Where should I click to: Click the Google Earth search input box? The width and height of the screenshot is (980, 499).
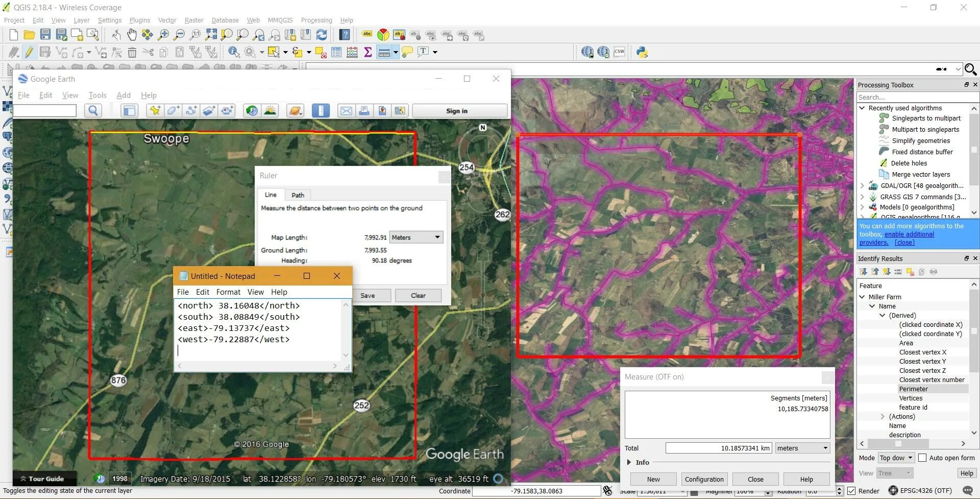[x=45, y=110]
